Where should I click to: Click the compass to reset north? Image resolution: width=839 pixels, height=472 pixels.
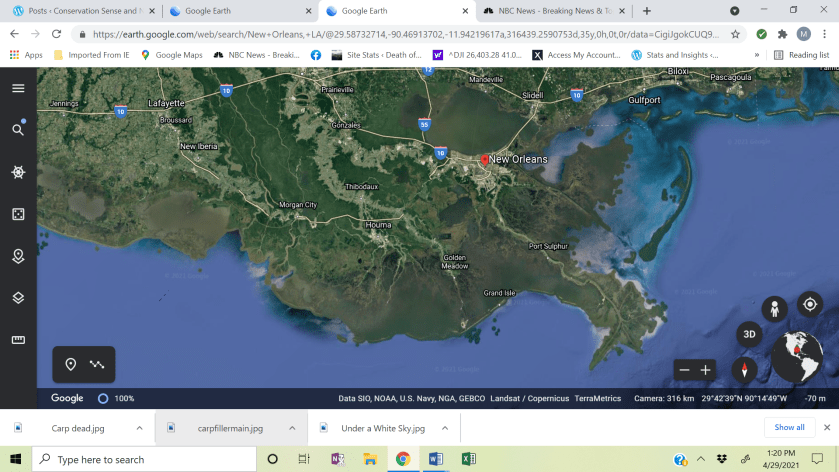click(x=744, y=370)
